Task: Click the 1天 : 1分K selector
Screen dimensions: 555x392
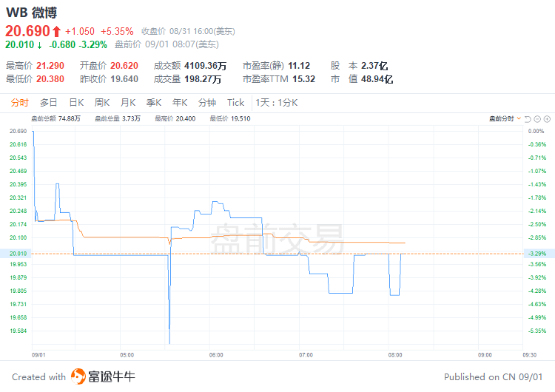Action: [277, 103]
